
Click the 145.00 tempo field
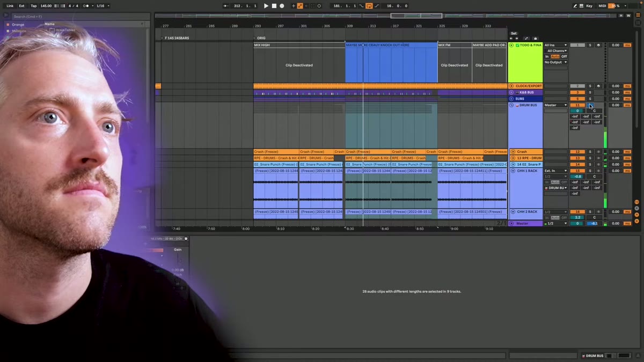coord(46,6)
